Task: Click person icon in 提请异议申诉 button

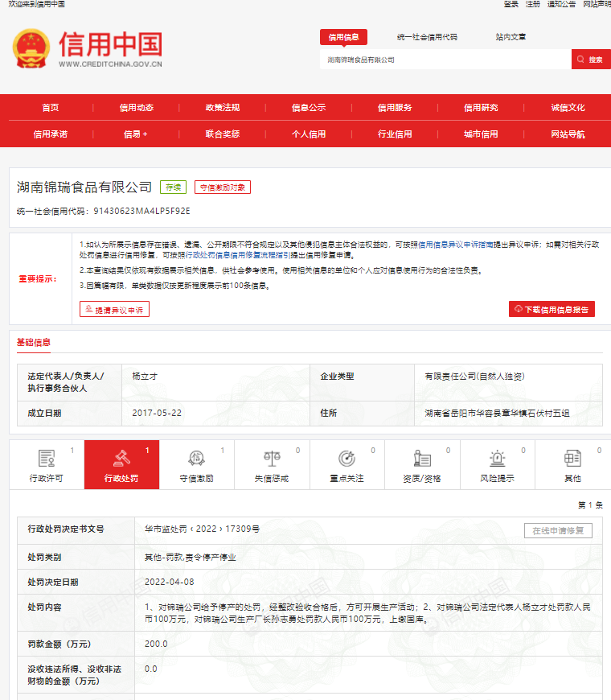Action: pos(88,309)
